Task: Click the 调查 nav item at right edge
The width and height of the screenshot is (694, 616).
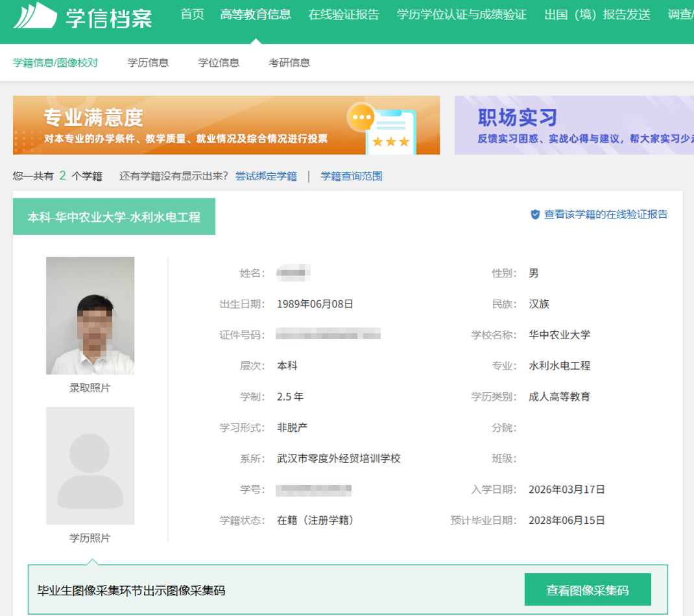Action: [681, 15]
